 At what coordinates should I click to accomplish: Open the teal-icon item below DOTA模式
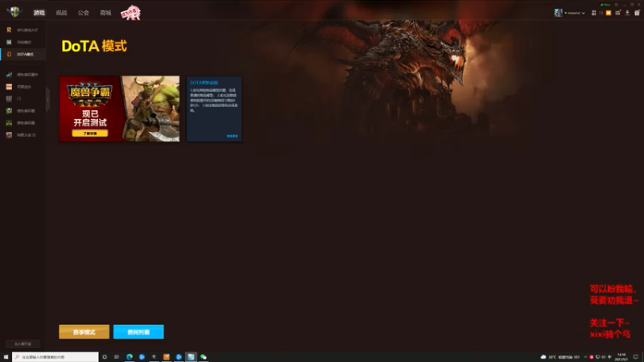pyautogui.click(x=23, y=75)
